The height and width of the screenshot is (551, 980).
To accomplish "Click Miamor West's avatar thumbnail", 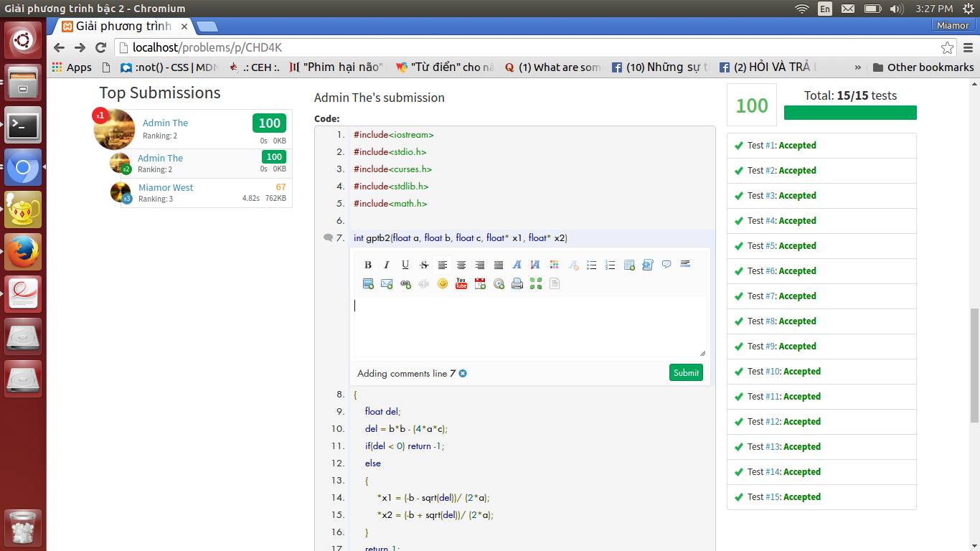I will coord(121,192).
